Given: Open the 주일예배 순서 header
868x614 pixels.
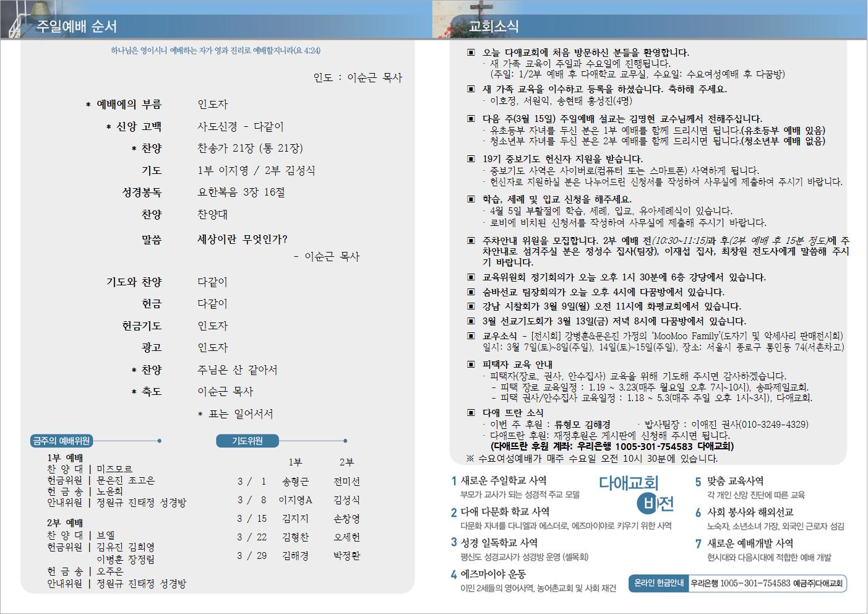Looking at the screenshot, I should coord(77,26).
